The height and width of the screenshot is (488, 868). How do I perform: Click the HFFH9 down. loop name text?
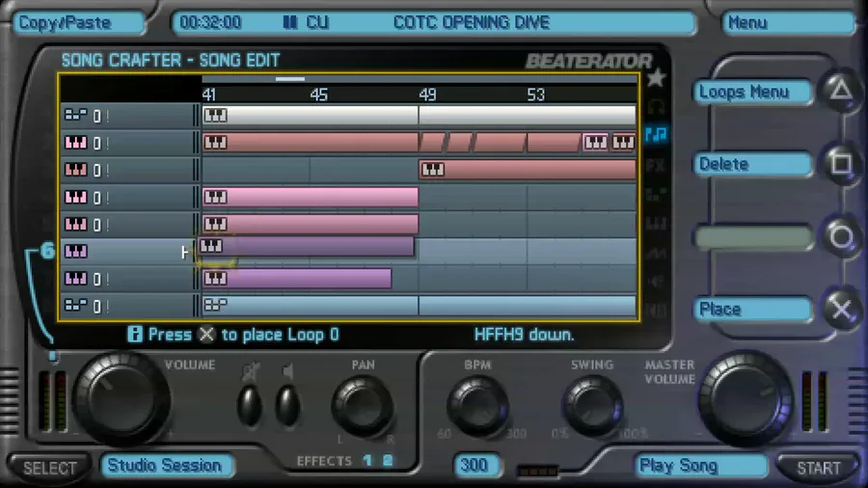tap(524, 335)
